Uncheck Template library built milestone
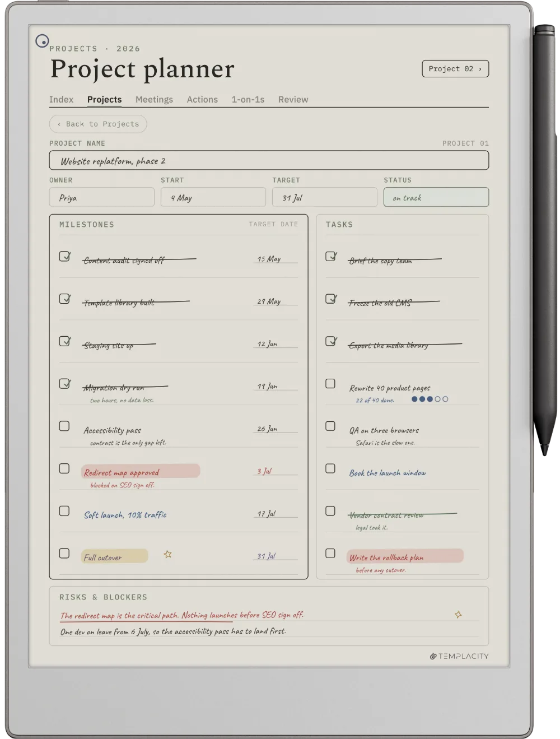The image size is (560, 739). coord(65,299)
